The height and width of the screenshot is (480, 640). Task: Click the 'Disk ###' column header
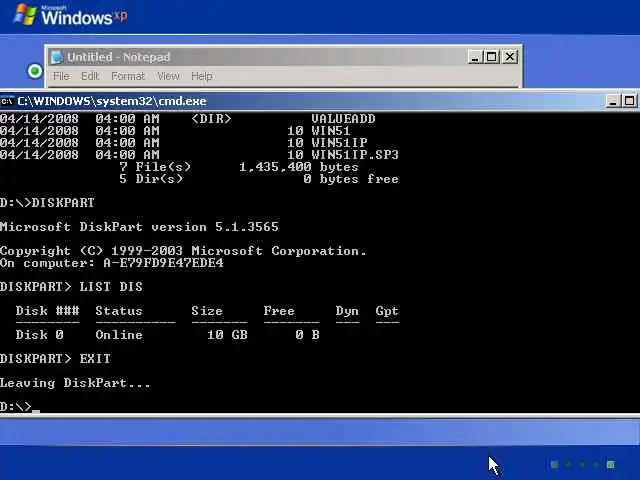[47, 311]
